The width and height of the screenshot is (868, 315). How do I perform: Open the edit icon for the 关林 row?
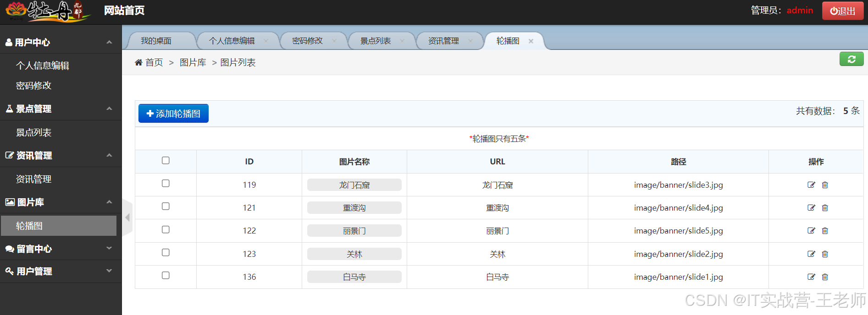(x=811, y=254)
